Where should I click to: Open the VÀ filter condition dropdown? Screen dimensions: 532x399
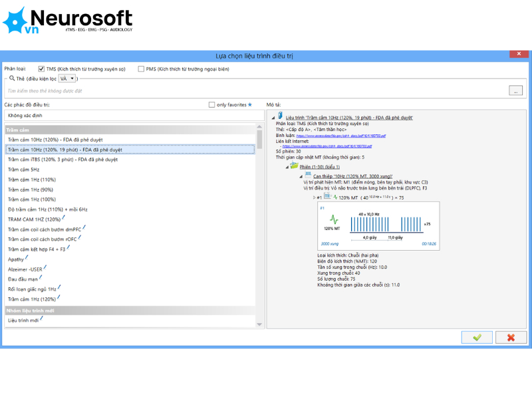click(x=67, y=78)
